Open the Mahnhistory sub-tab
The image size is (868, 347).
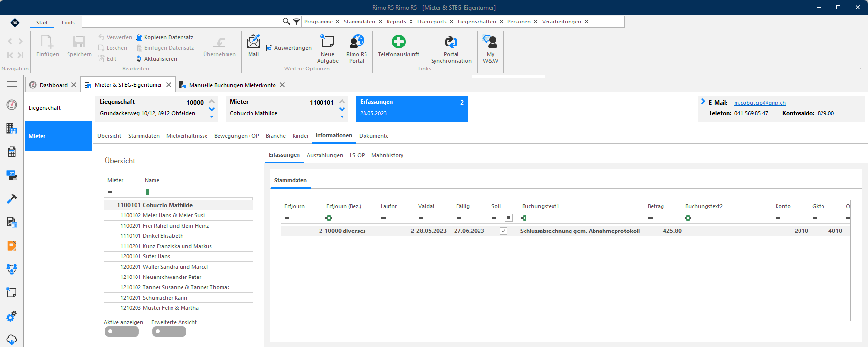(388, 155)
